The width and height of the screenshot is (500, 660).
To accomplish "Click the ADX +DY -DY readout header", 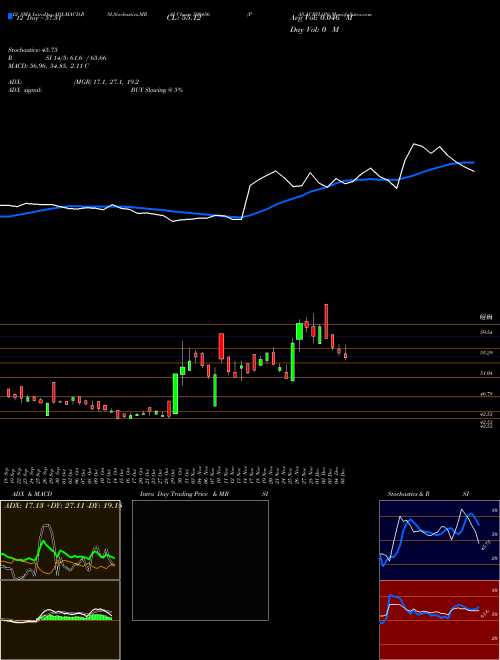I will pyautogui.click(x=62, y=505).
